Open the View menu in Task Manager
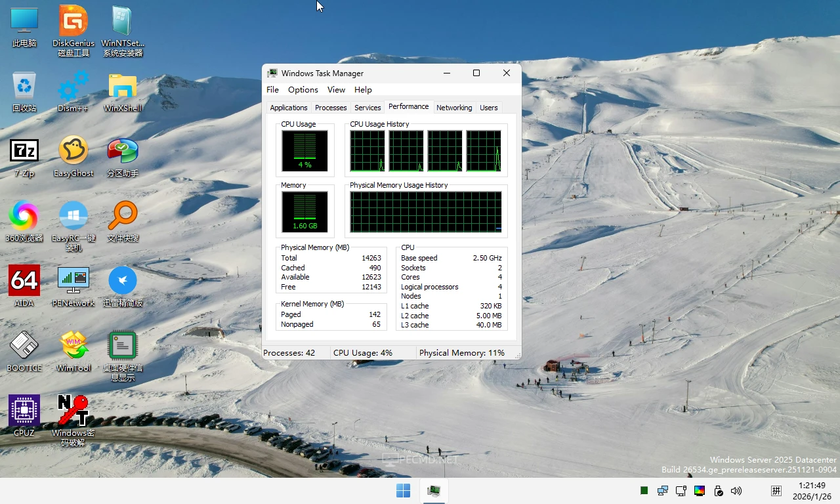The width and height of the screenshot is (840, 504). 336,89
